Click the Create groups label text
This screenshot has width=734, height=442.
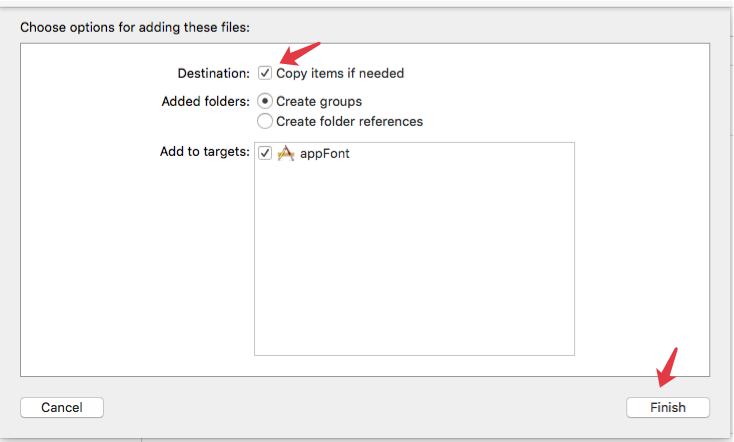[319, 101]
